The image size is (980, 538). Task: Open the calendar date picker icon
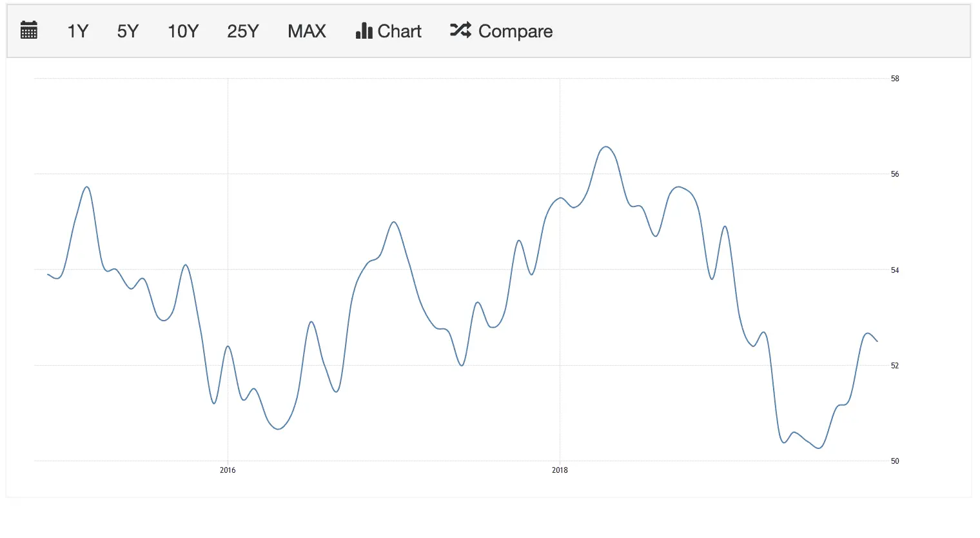tap(29, 30)
